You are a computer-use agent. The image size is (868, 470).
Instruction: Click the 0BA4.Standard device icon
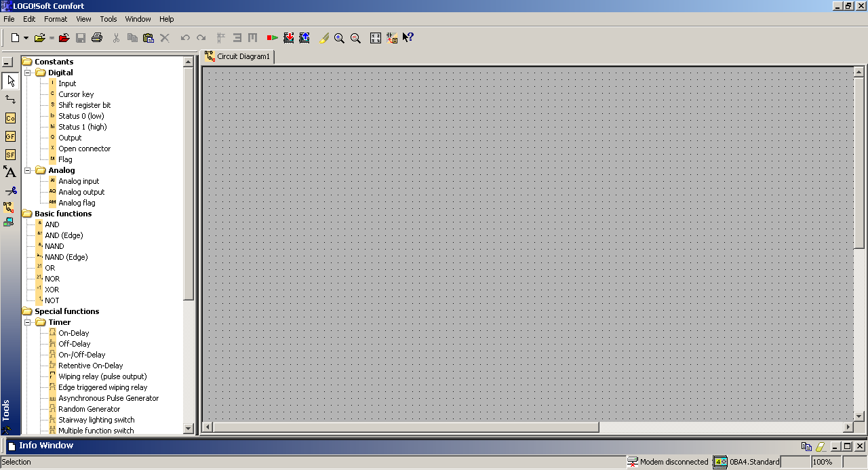click(721, 462)
